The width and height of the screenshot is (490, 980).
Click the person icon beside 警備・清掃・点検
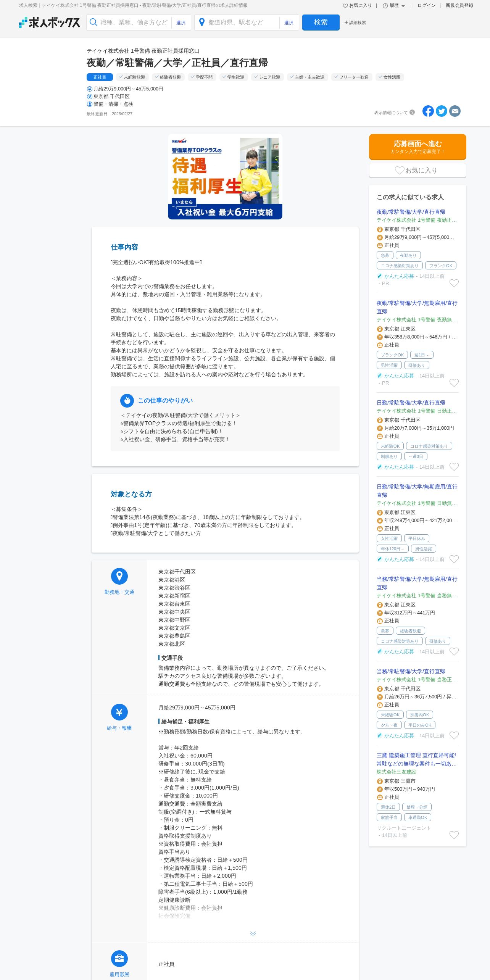[90, 104]
